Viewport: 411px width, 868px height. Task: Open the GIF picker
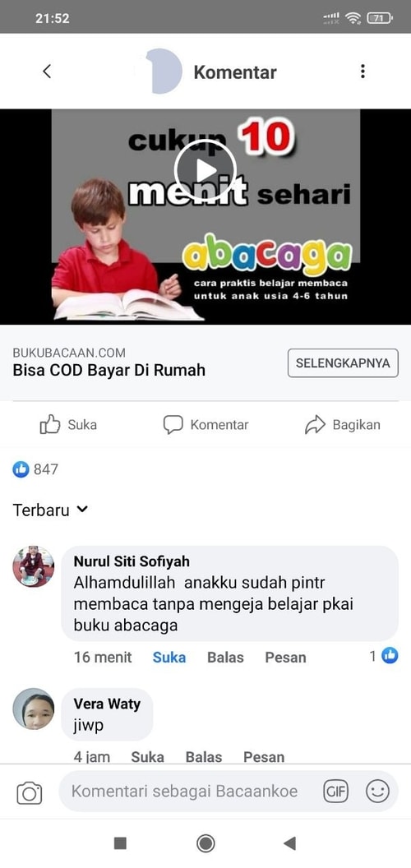[x=335, y=792]
